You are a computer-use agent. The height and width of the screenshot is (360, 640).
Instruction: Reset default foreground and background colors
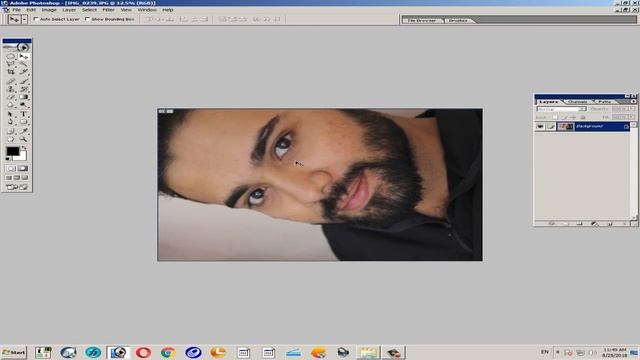8,159
